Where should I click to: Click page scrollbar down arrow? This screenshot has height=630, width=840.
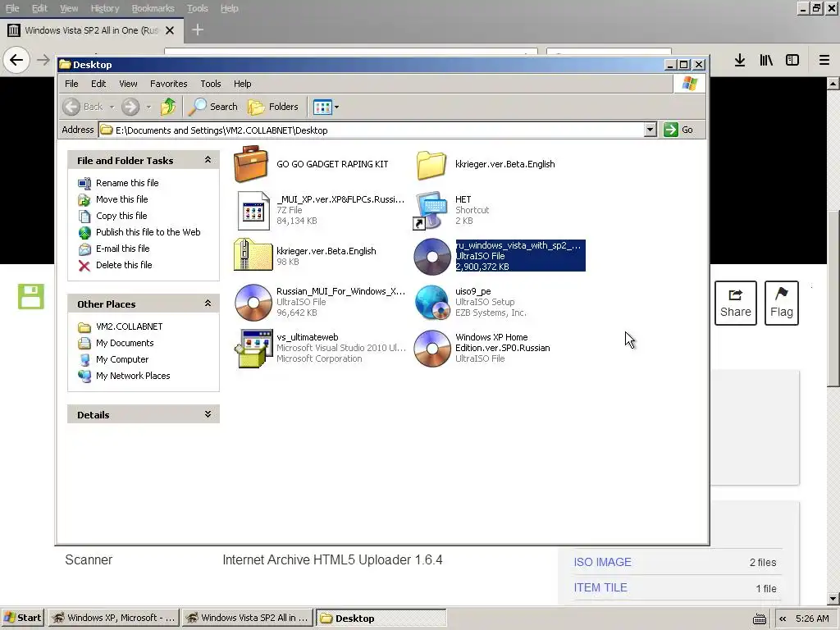(x=833, y=599)
